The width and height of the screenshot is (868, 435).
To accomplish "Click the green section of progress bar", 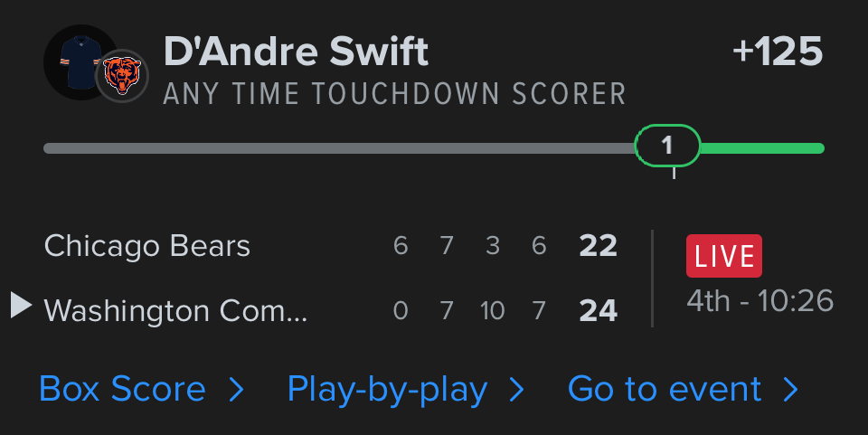I will pyautogui.click(x=761, y=148).
